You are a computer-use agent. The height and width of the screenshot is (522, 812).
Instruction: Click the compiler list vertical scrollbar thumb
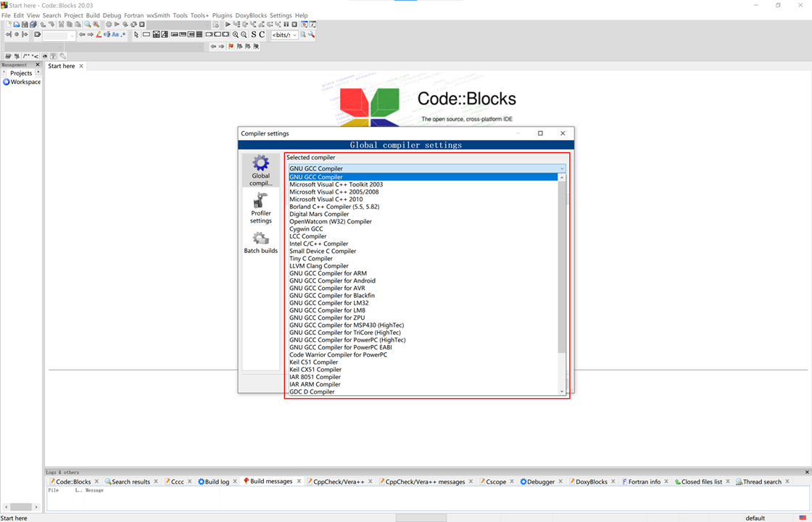pyautogui.click(x=562, y=268)
